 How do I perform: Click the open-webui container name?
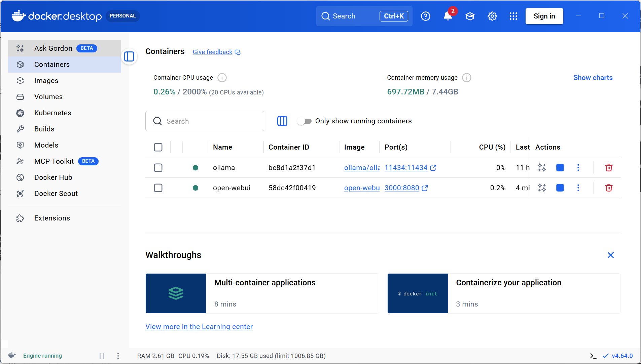click(232, 188)
